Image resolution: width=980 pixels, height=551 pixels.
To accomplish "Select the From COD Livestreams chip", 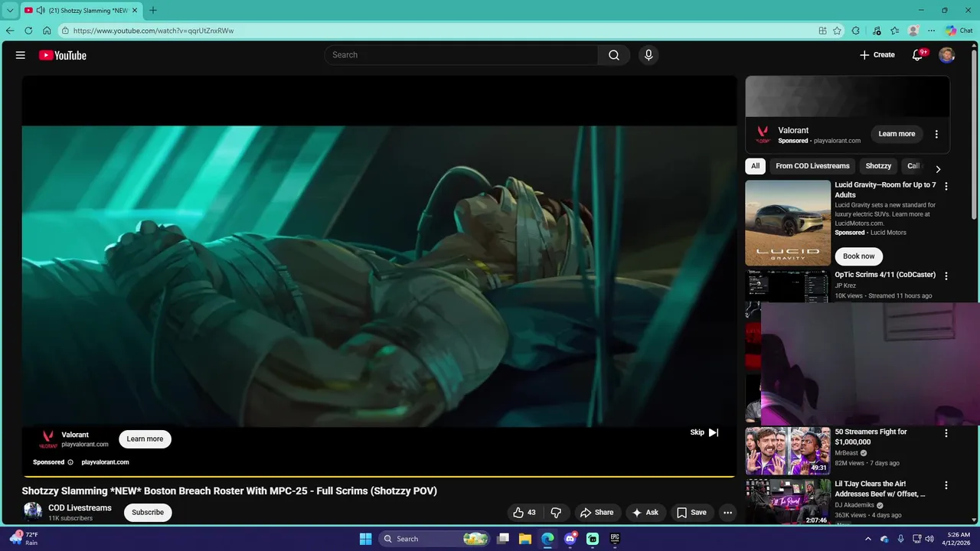I will [812, 166].
